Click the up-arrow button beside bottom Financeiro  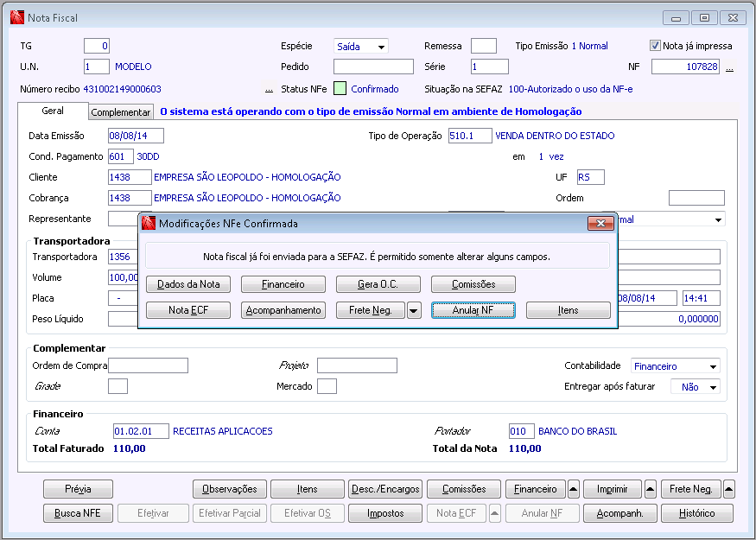pyautogui.click(x=574, y=489)
